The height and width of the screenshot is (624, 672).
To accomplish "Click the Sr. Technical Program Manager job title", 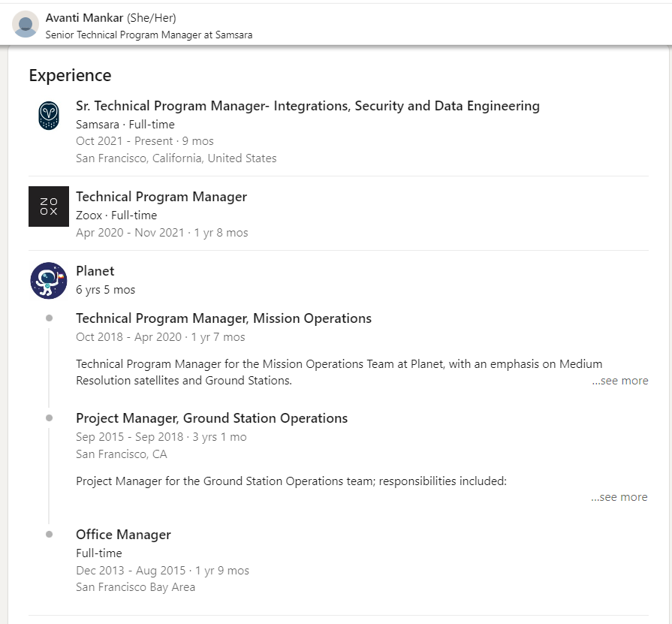I will click(307, 106).
